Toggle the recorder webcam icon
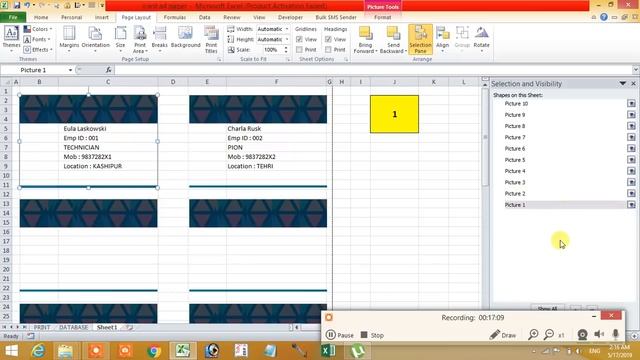Viewport: 640px width, 360px height. [x=582, y=335]
